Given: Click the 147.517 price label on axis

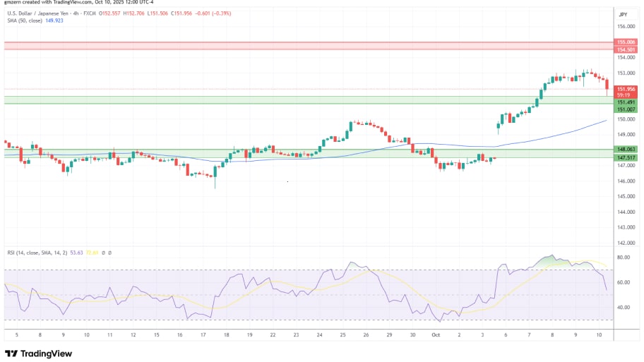Looking at the screenshot, I should click(x=626, y=158).
